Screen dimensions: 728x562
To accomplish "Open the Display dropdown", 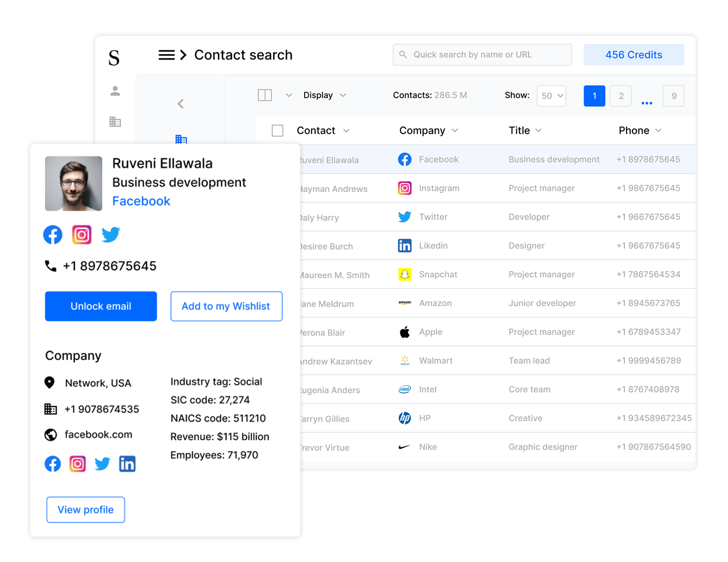I will [324, 95].
